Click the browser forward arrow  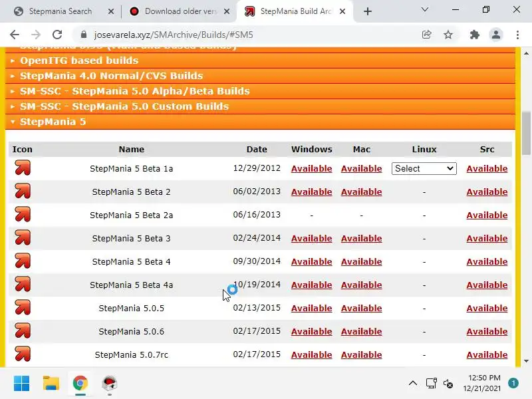[x=36, y=35]
